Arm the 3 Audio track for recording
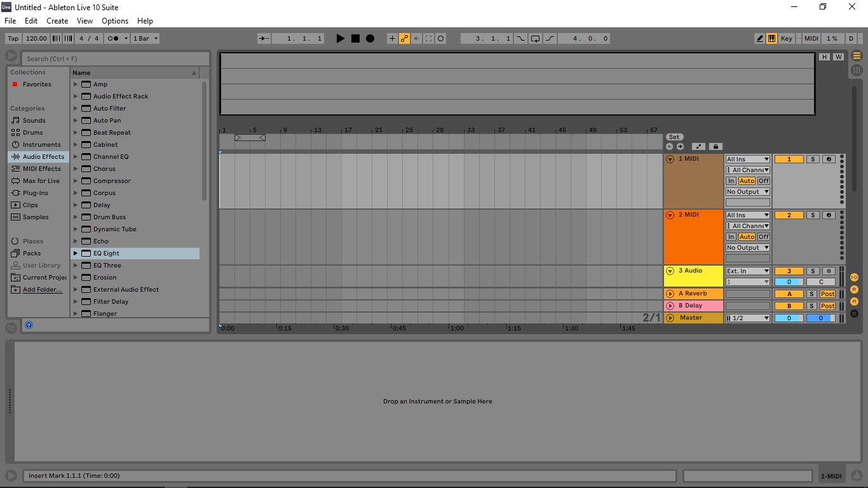 pyautogui.click(x=829, y=271)
